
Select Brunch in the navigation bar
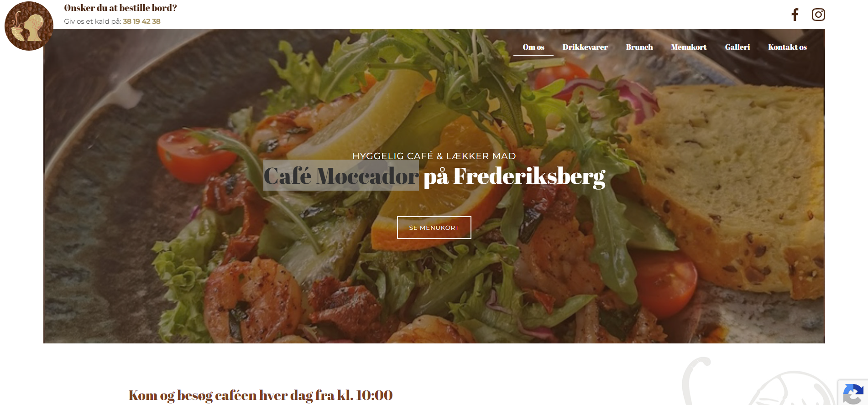tap(639, 47)
